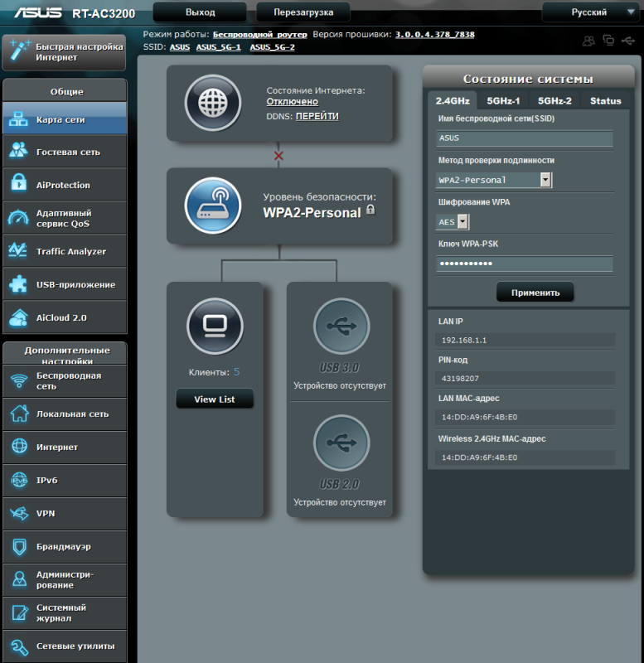Click the Traffic Analyzer chart icon

coord(18,250)
